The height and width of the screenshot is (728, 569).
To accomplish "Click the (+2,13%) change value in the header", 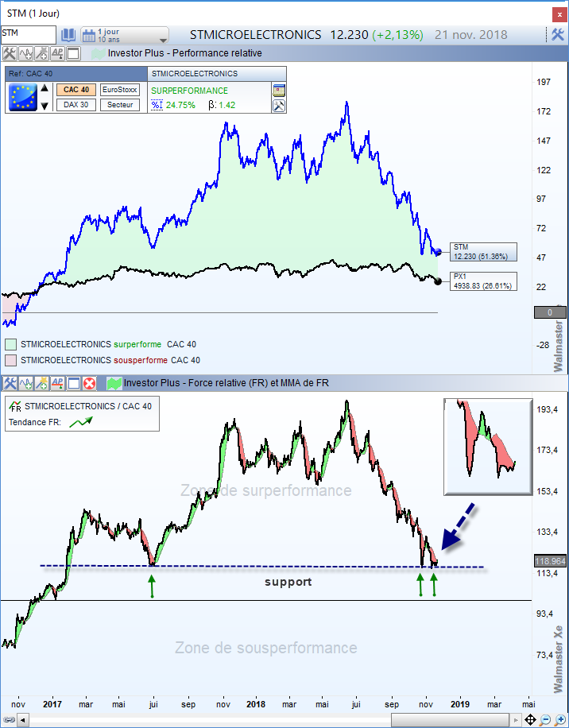I will tap(397, 35).
